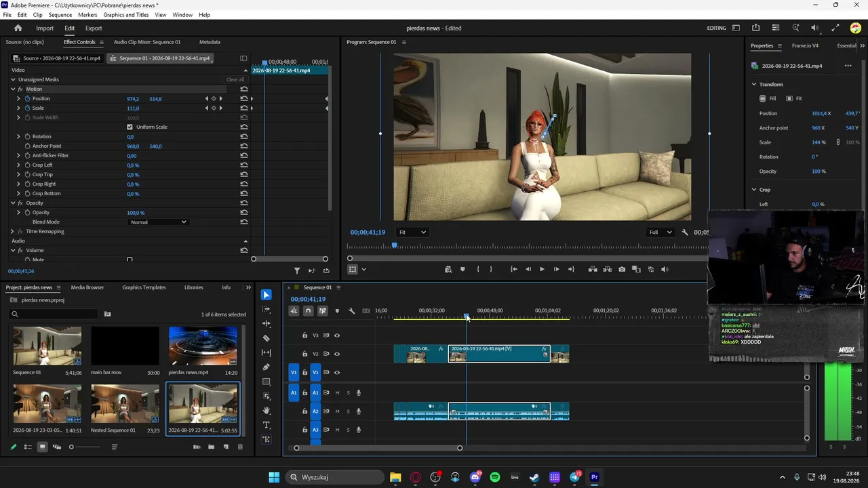
Task: Click Go to In point button
Action: click(513, 269)
